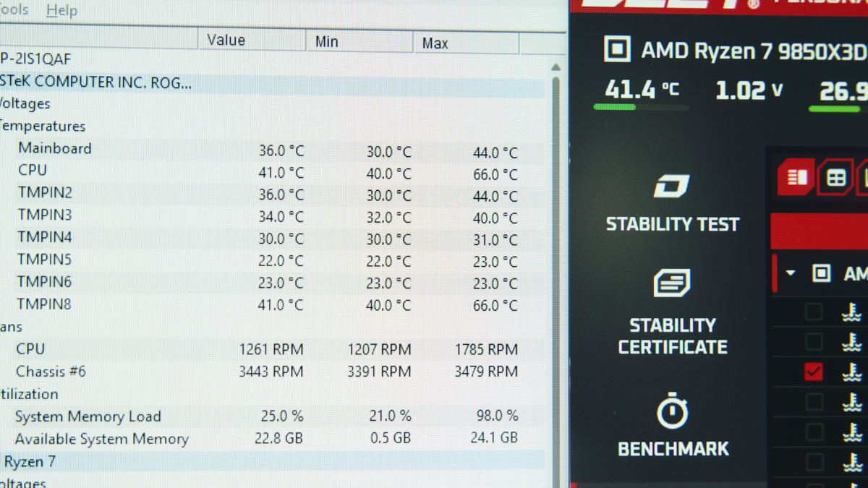Open the BENCHMARK section label
The width and height of the screenshot is (868, 488).
pos(673,449)
